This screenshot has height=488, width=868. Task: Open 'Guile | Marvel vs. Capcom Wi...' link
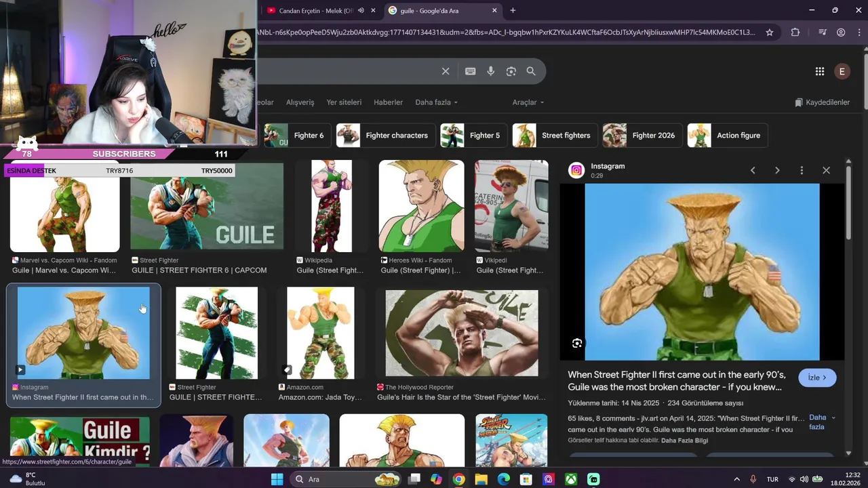pos(64,270)
